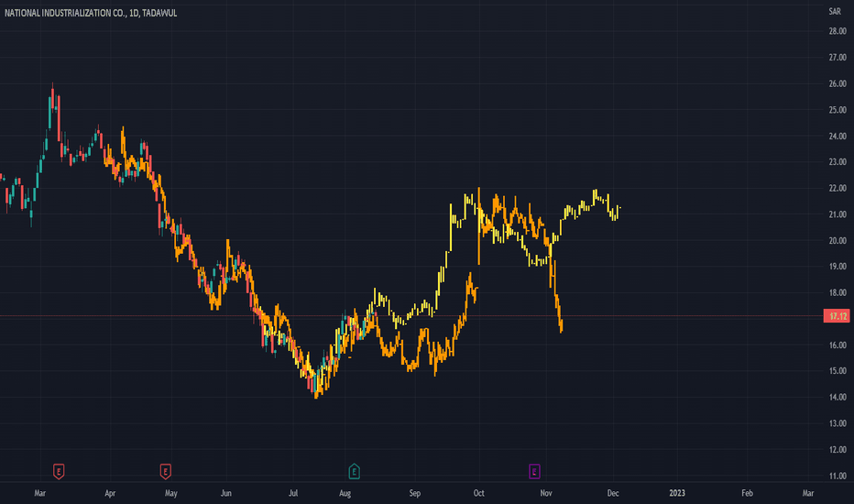Open the red earnings marker near May
Image resolution: width=854 pixels, height=504 pixels.
click(x=166, y=471)
